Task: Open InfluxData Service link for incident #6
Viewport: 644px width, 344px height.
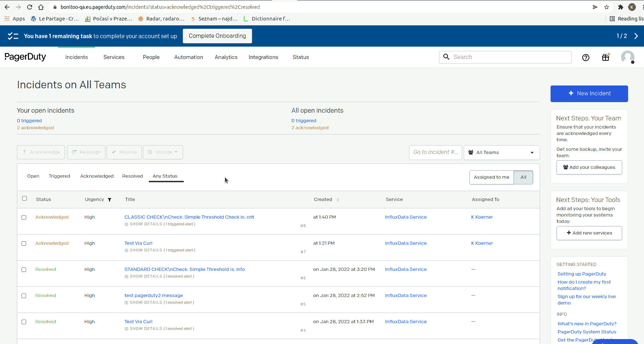Action: tap(406, 269)
